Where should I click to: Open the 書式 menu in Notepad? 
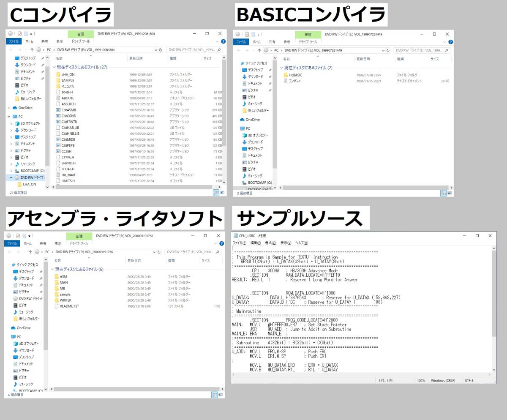tap(270, 243)
